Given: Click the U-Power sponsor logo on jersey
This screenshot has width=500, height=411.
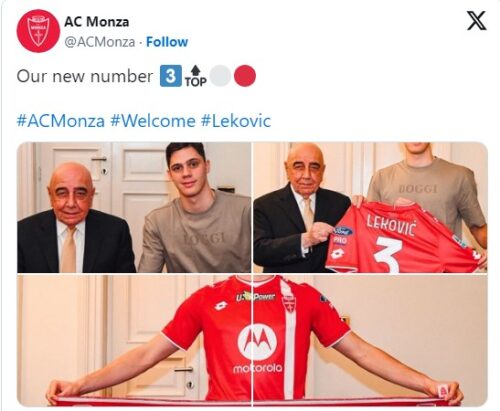Looking at the screenshot, I should 256,296.
